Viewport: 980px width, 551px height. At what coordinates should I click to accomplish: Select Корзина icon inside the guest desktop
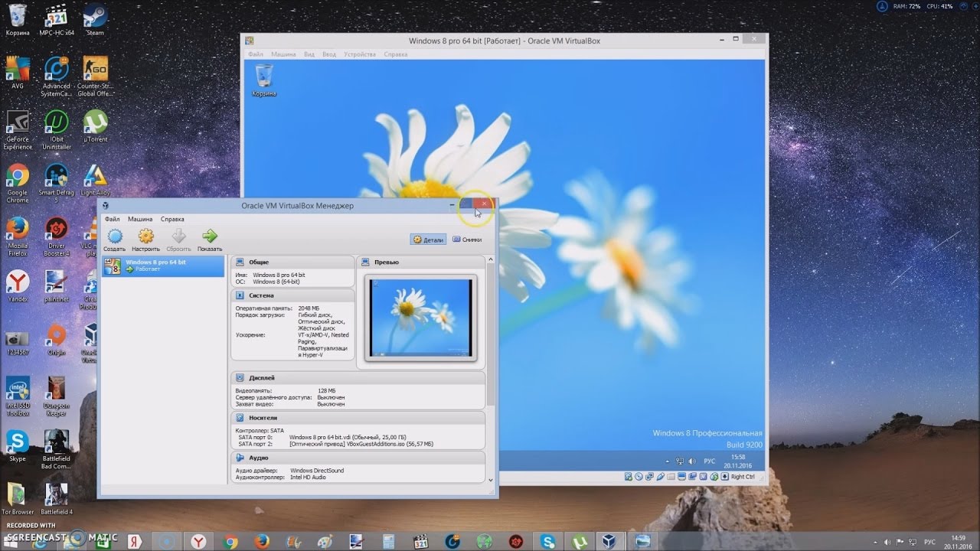click(x=264, y=80)
